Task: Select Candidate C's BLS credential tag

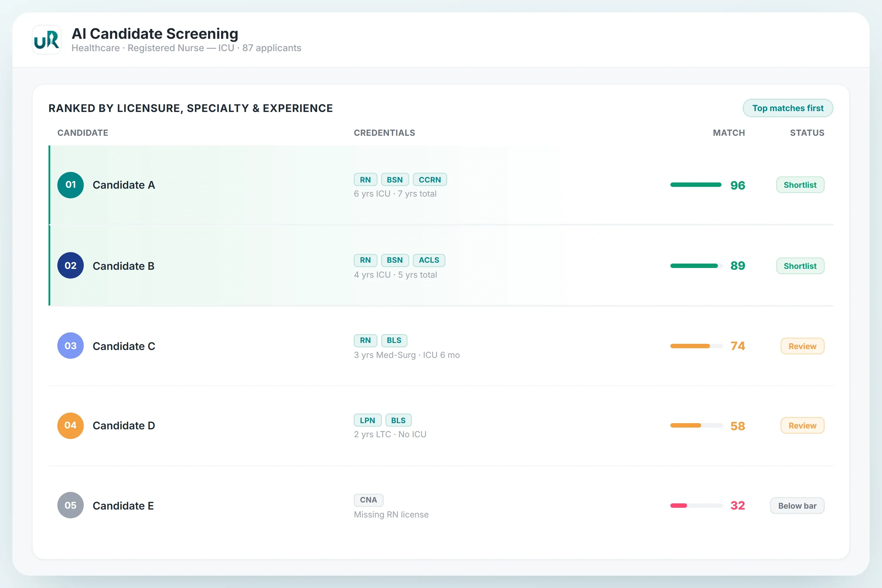Action: [x=394, y=341]
